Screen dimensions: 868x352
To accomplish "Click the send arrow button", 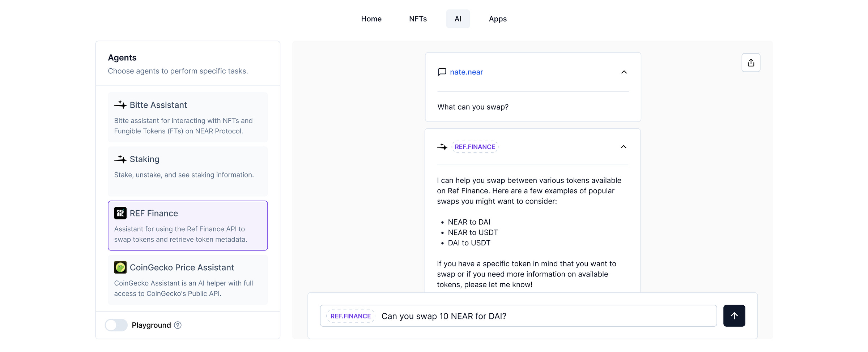I will [734, 316].
